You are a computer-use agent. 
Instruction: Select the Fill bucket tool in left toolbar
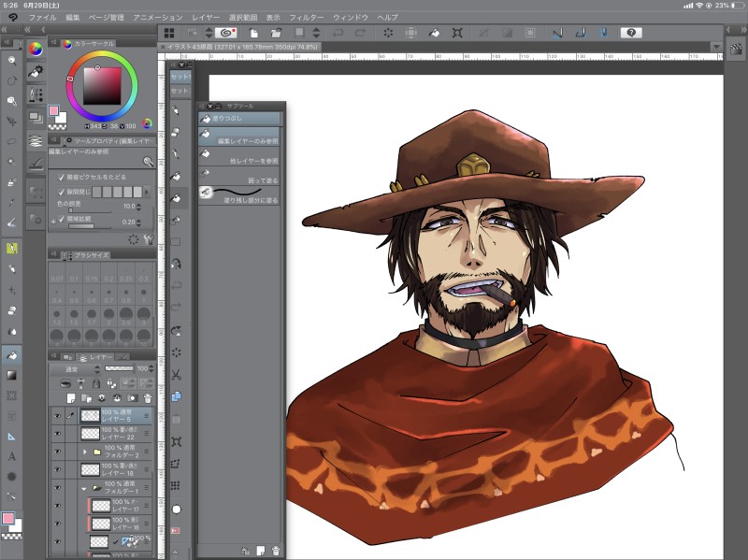(11, 355)
